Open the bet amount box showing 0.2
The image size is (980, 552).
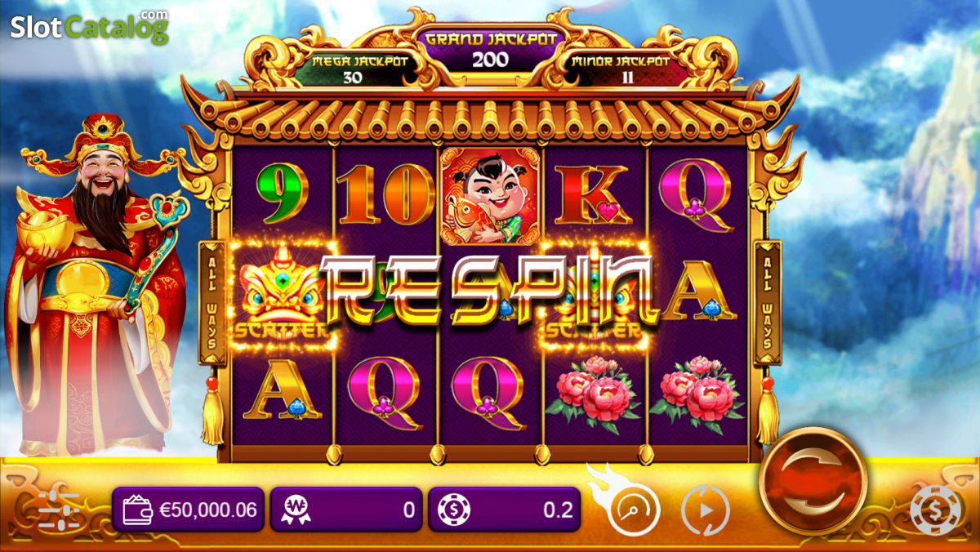click(x=504, y=510)
